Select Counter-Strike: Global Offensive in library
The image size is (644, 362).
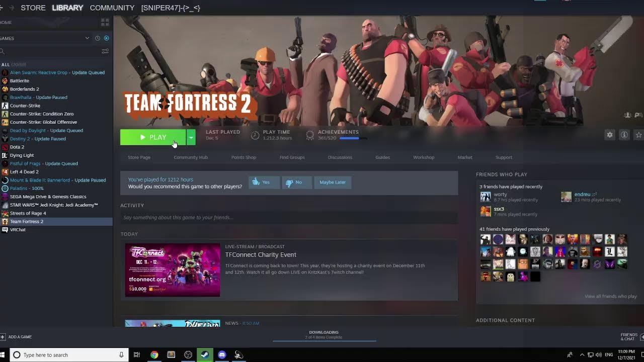point(43,122)
